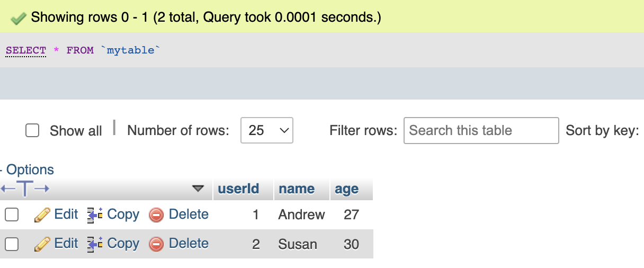Tick the checkbox for Susan's row
This screenshot has height=268, width=644.
click(x=12, y=244)
